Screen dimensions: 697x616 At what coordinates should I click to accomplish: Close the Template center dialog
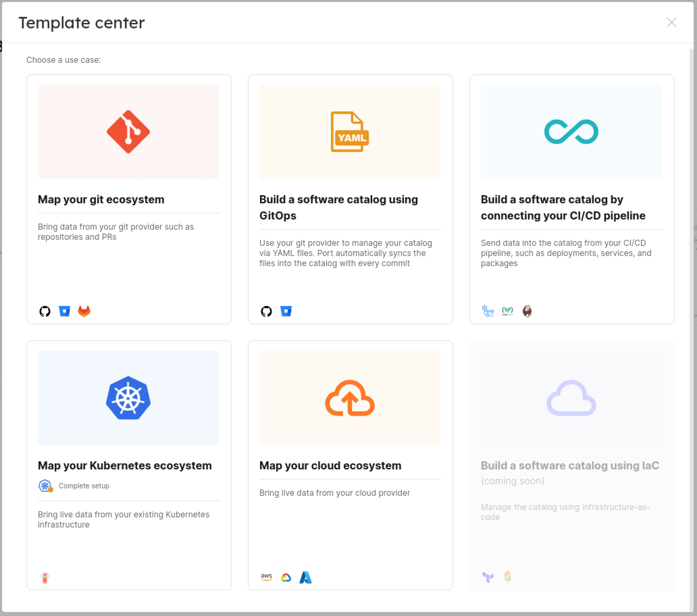click(671, 23)
